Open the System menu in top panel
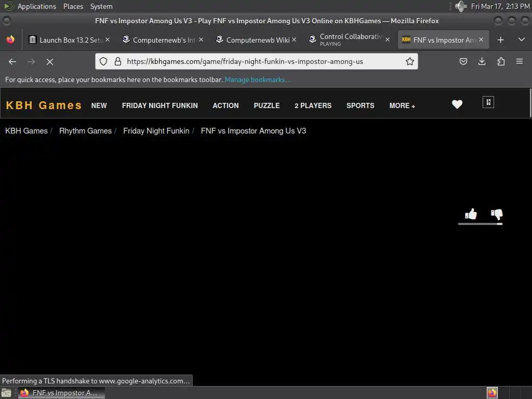Image resolution: width=532 pixels, height=399 pixels. tap(101, 6)
